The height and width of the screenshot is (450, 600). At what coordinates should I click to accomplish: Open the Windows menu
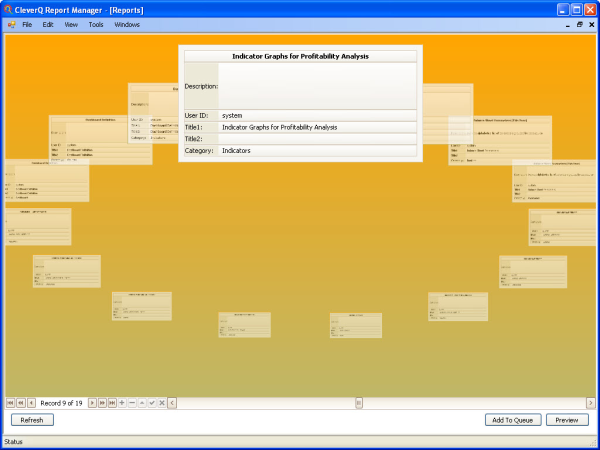(127, 23)
